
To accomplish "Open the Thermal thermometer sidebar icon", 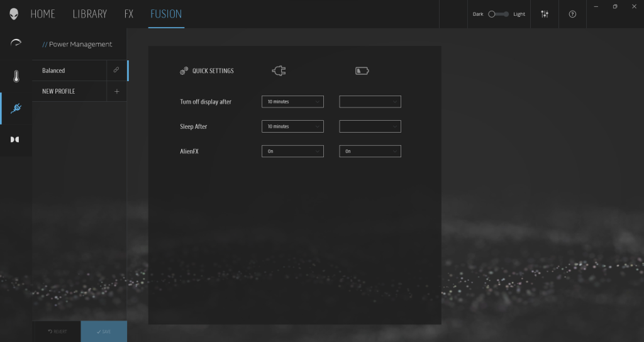I will tap(16, 76).
